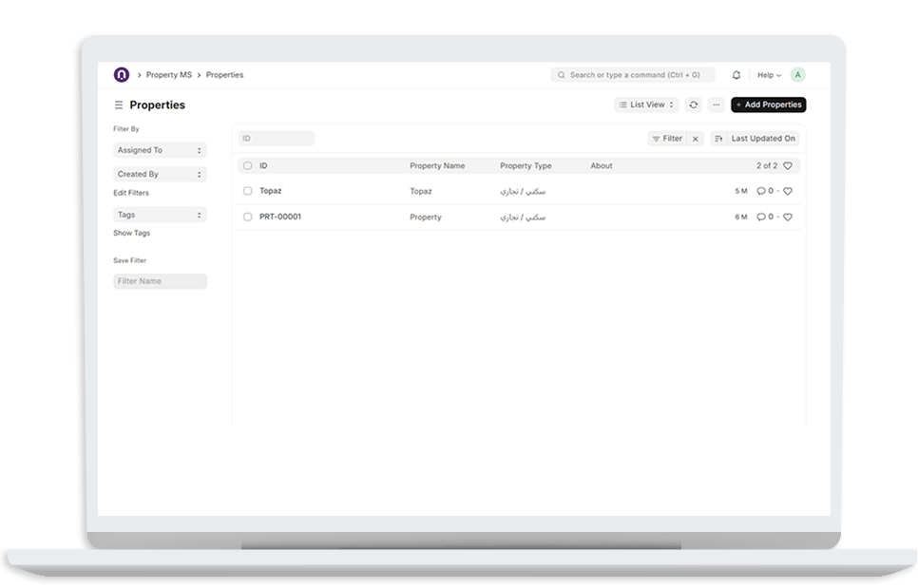Select all rows with header checkbox

tap(248, 165)
